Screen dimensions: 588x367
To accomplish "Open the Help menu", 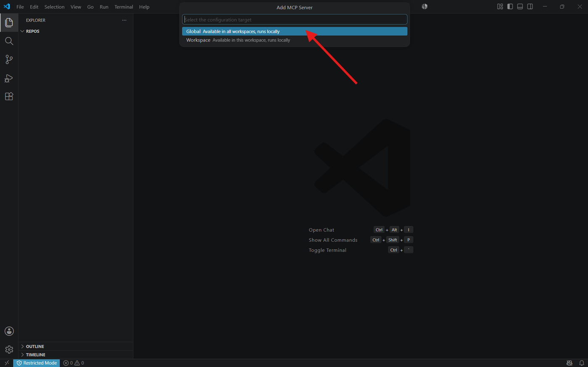I will [x=144, y=7].
